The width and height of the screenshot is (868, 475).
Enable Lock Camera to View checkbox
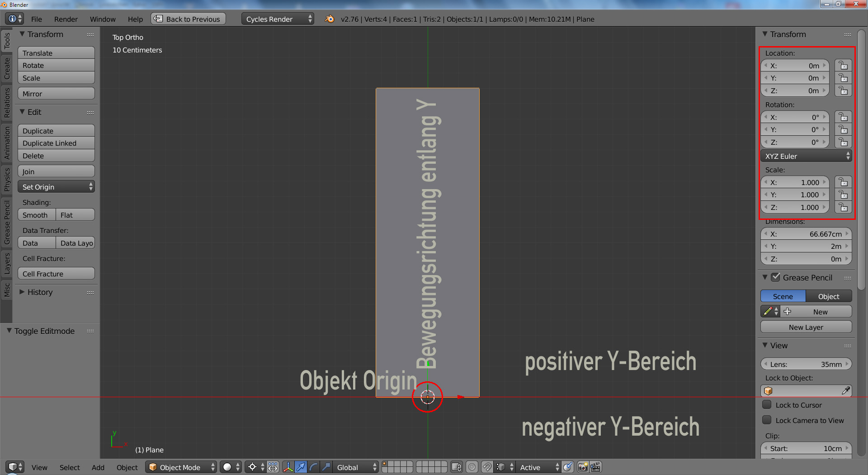tap(767, 420)
